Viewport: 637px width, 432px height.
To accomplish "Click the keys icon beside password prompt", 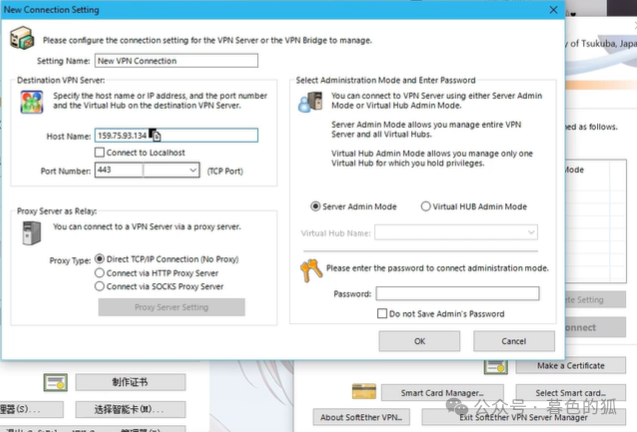I will click(x=310, y=268).
